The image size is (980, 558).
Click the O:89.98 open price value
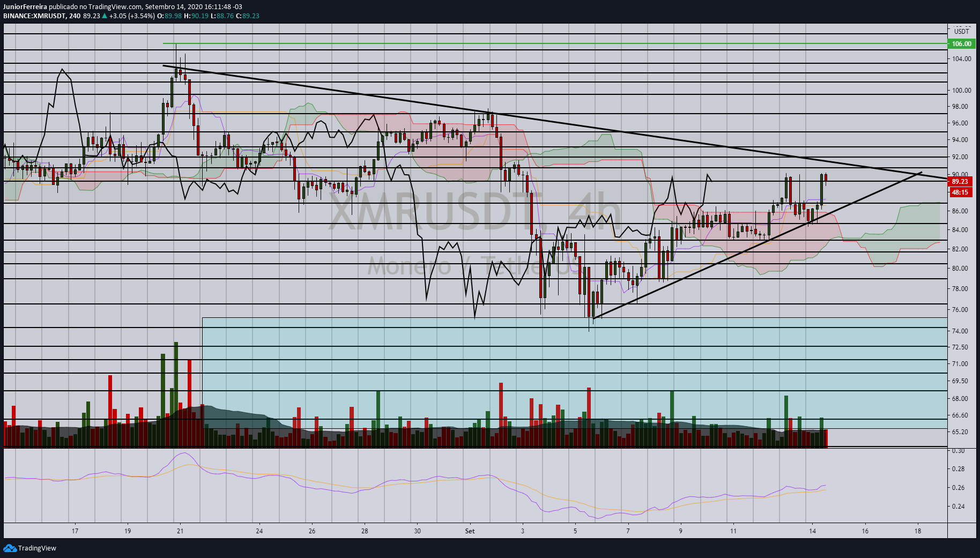(169, 16)
